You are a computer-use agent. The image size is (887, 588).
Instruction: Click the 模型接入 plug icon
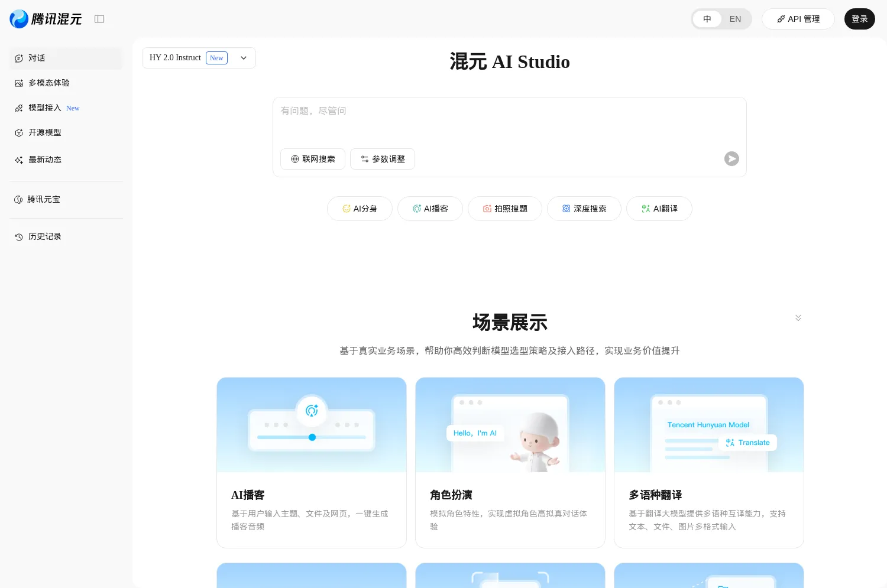tap(18, 108)
